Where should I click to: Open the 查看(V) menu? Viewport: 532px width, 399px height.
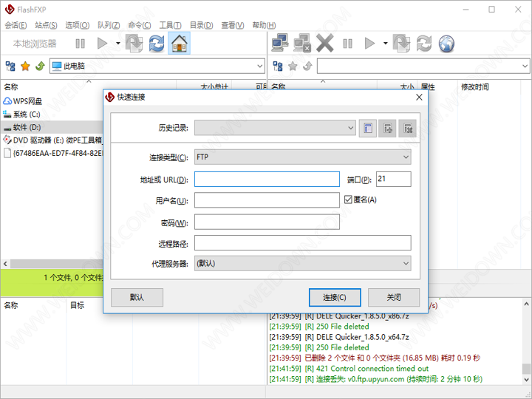[233, 25]
